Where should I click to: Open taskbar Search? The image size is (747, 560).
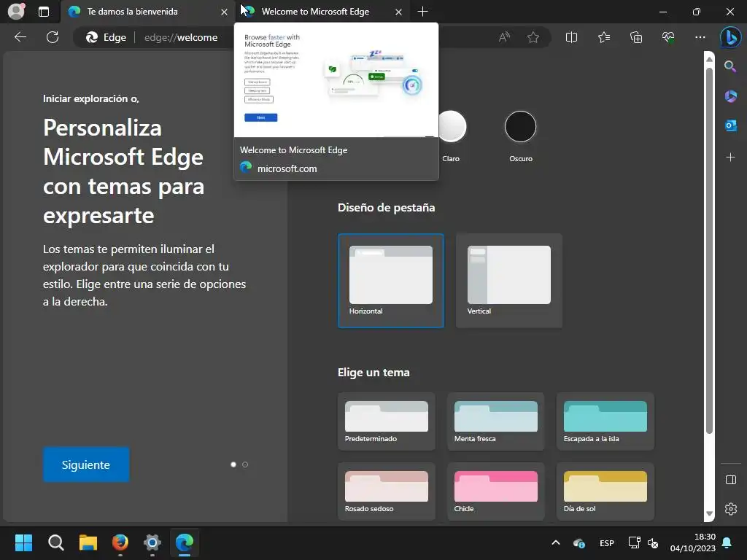[x=55, y=542]
